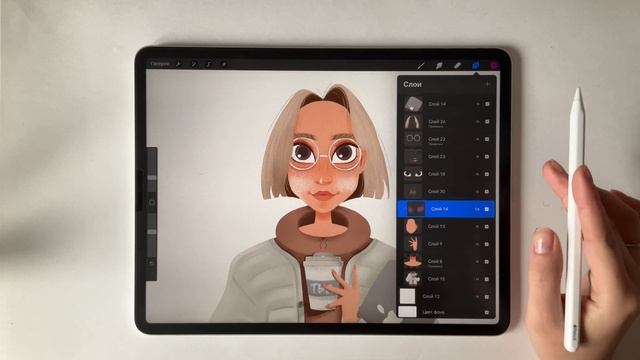Open blend mode N of Слой 23
Image resolution: width=640 pixels, height=360 pixels.
pos(478,157)
